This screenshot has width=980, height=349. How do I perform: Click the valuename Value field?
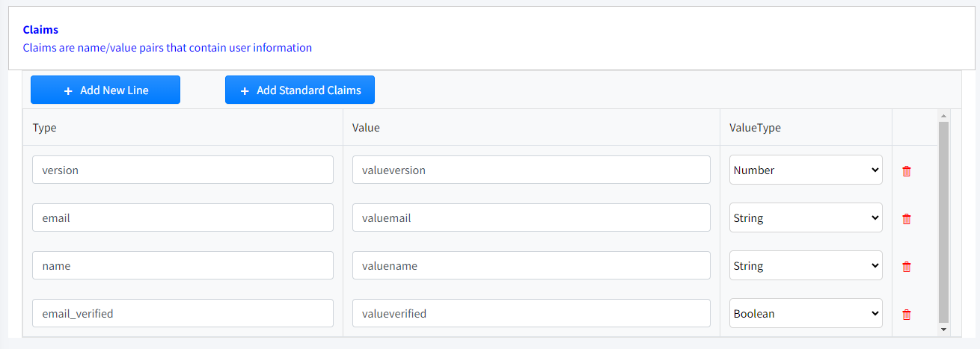point(531,265)
